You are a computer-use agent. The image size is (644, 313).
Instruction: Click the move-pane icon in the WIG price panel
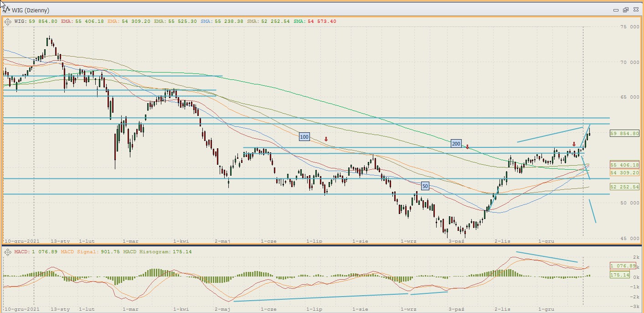[7, 21]
